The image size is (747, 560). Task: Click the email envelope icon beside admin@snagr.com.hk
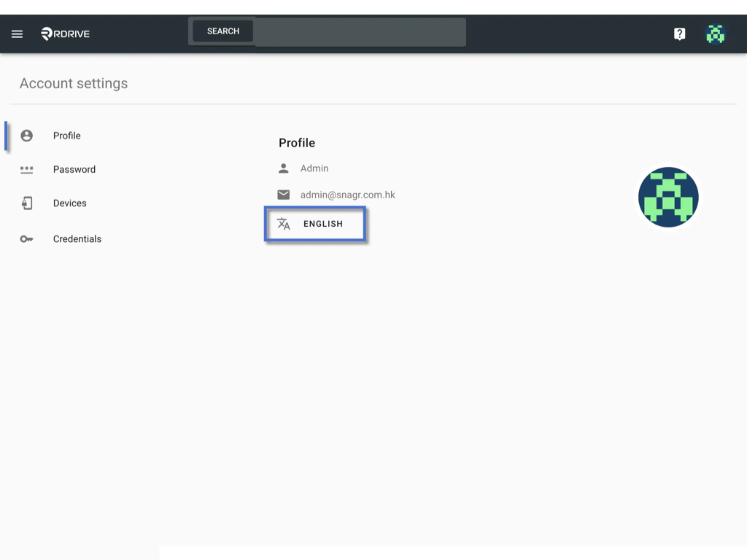(284, 195)
